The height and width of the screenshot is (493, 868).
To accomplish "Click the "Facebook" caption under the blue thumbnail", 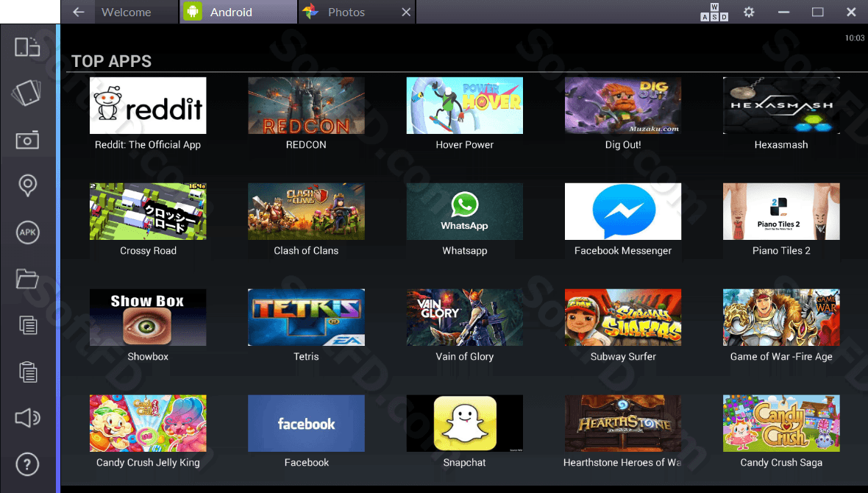I will (306, 463).
